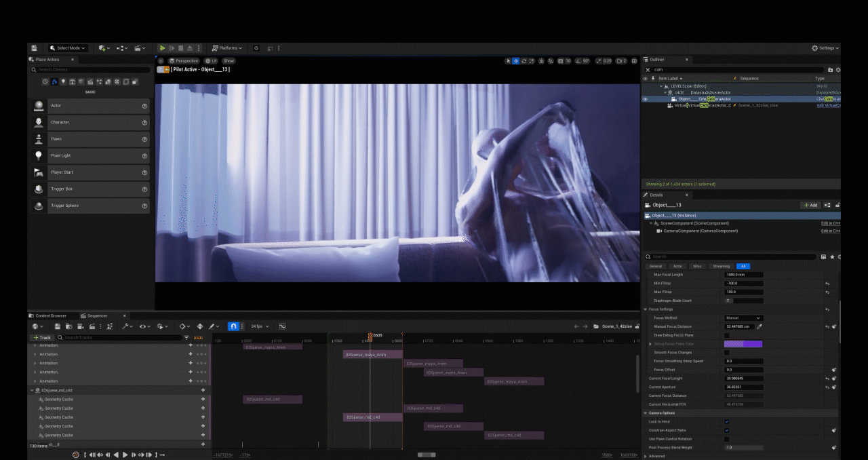Image resolution: width=868 pixels, height=460 pixels.
Task: Open the track filter icon beside Search Tracks
Action: (x=186, y=337)
